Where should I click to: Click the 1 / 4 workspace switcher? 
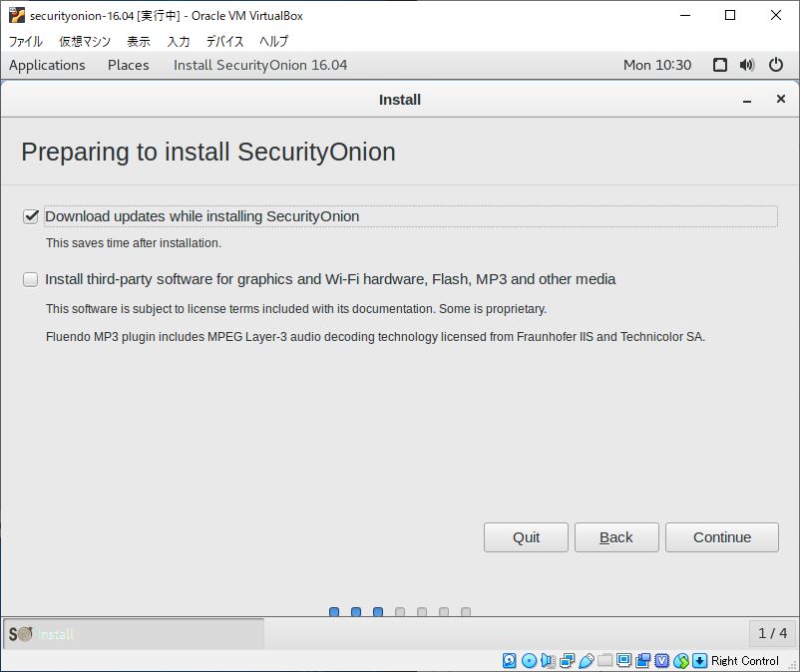(772, 633)
